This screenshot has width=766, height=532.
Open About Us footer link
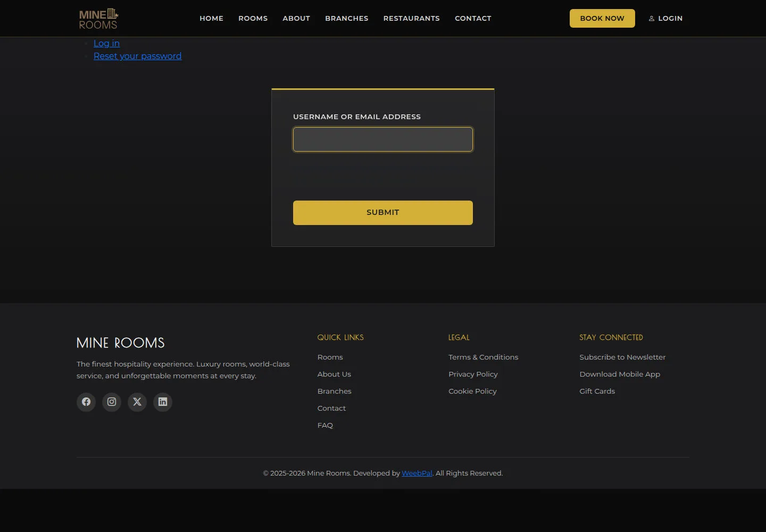334,374
